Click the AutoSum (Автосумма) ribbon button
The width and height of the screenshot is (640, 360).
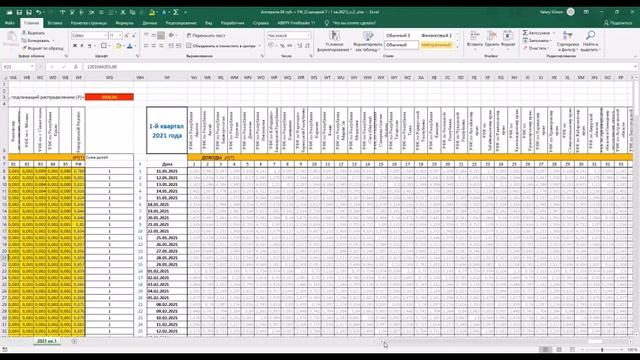[x=536, y=33]
